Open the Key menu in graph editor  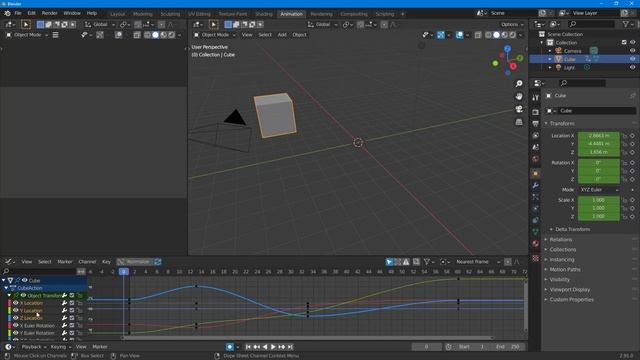[107, 262]
